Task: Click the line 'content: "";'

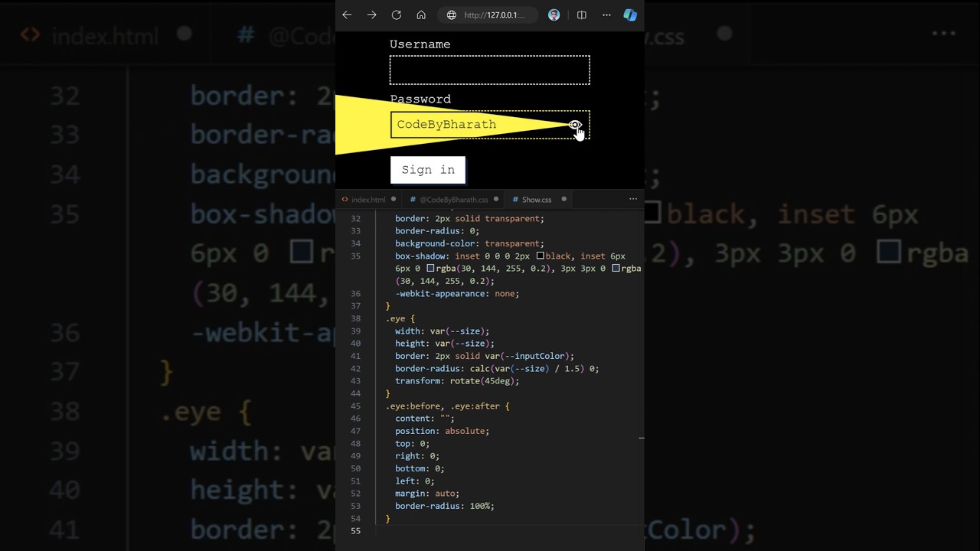Action: point(425,419)
